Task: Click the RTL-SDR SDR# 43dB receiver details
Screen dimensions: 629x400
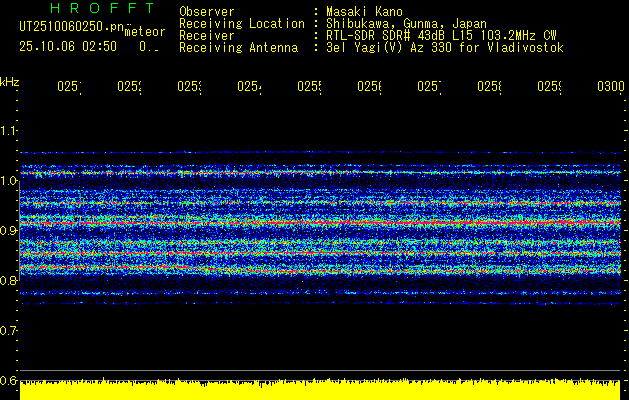Action: (441, 36)
